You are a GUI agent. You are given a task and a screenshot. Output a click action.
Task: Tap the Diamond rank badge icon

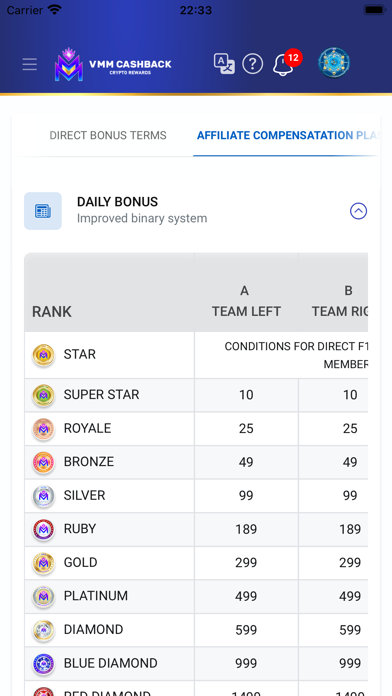click(x=44, y=630)
